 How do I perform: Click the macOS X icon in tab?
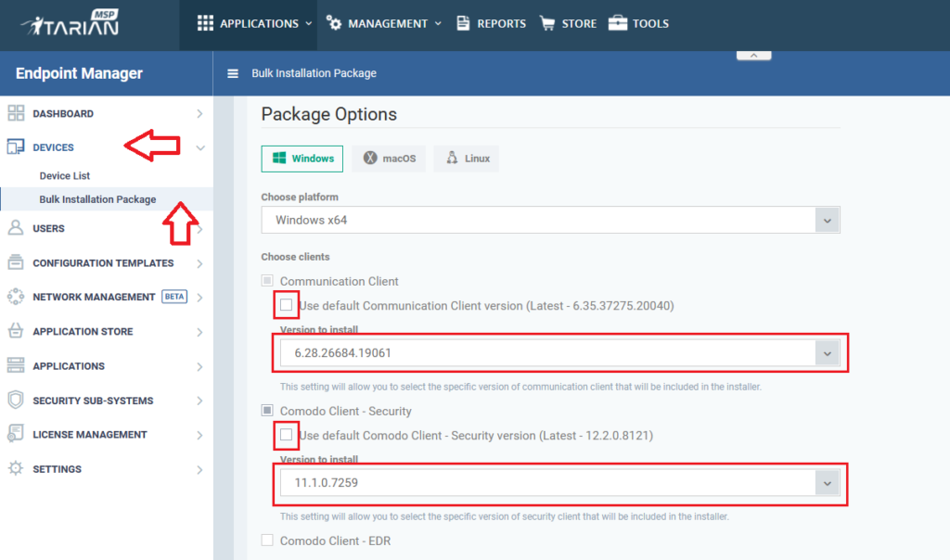(370, 158)
